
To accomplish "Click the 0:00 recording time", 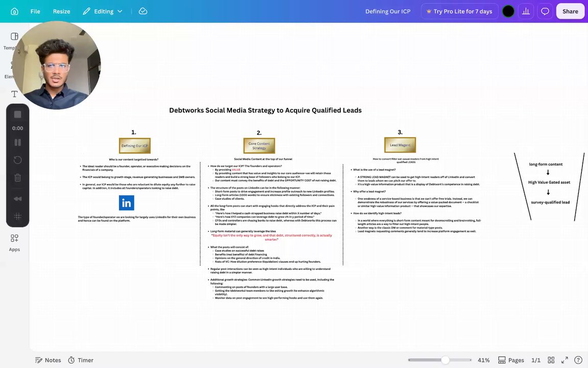I will (x=18, y=128).
